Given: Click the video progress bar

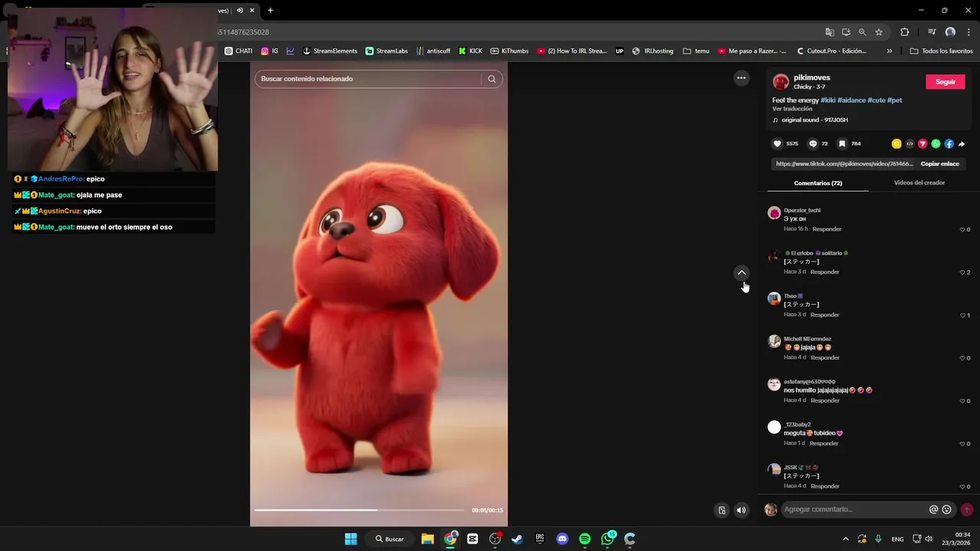Looking at the screenshot, I should pyautogui.click(x=359, y=510).
